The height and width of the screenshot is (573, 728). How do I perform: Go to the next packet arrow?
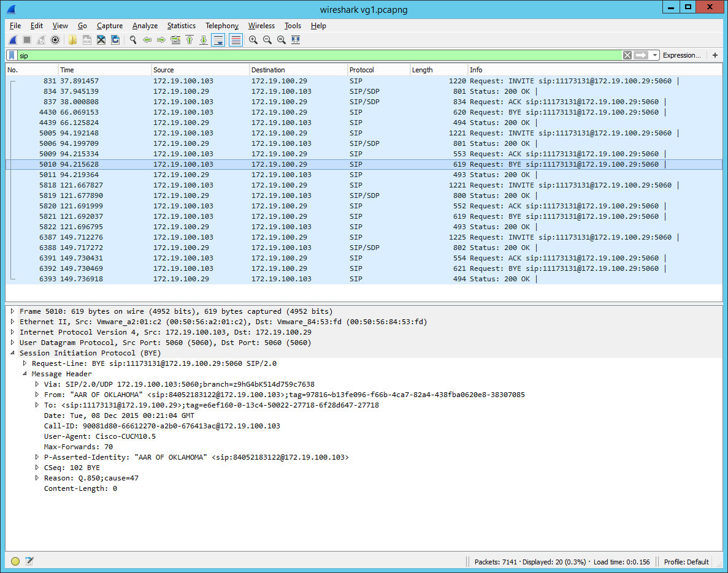point(161,40)
